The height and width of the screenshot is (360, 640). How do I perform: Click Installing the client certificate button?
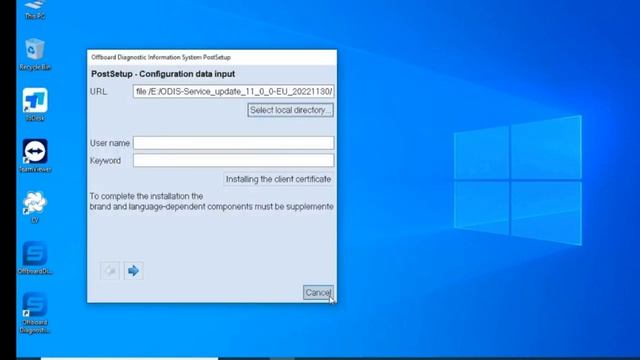coord(278,179)
